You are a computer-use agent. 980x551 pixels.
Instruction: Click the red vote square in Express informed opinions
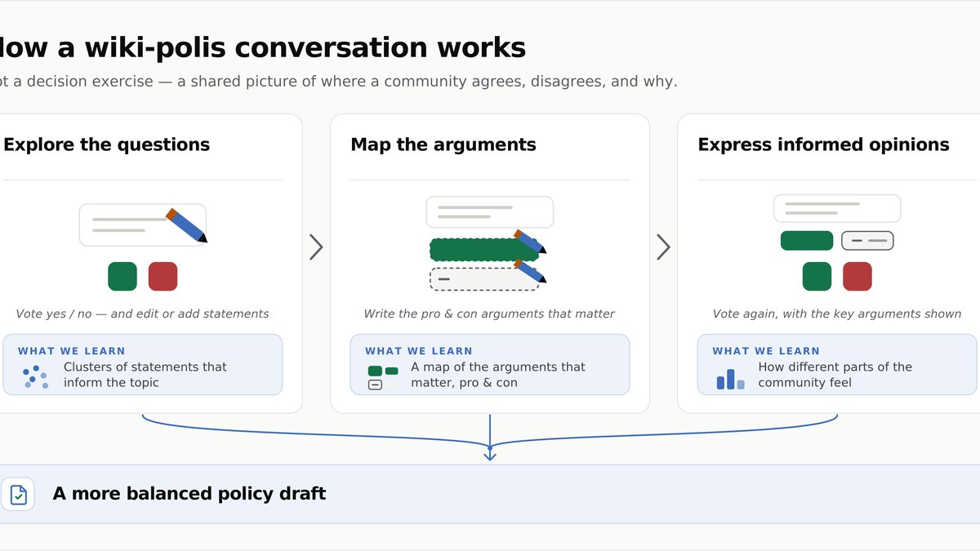tap(857, 277)
